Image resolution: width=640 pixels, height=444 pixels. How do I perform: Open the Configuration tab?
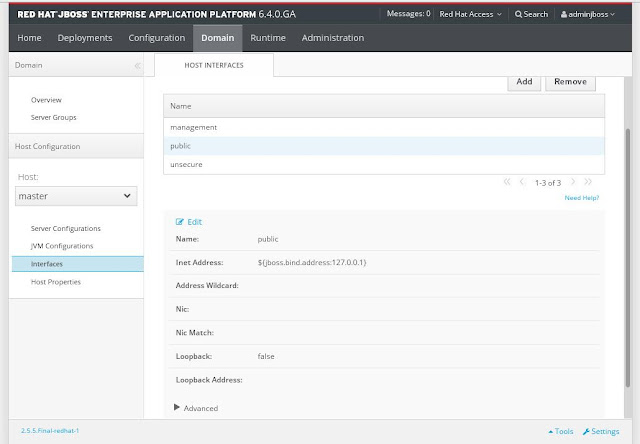pos(157,38)
